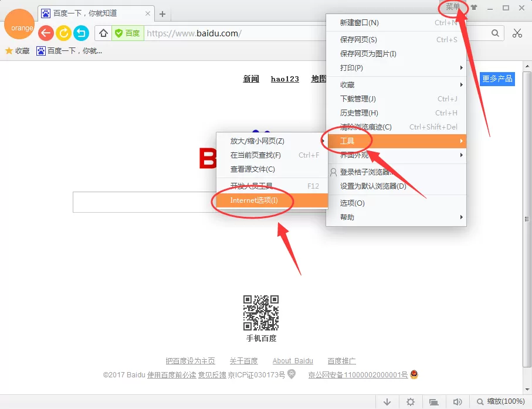Expand the 打印(P) submenu

point(397,68)
